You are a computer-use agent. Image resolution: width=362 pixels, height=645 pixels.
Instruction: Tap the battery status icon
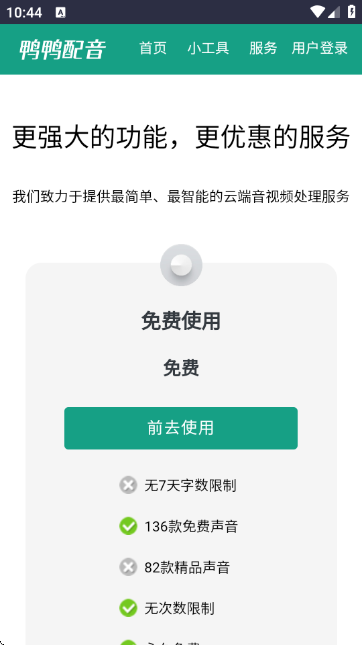coord(352,12)
